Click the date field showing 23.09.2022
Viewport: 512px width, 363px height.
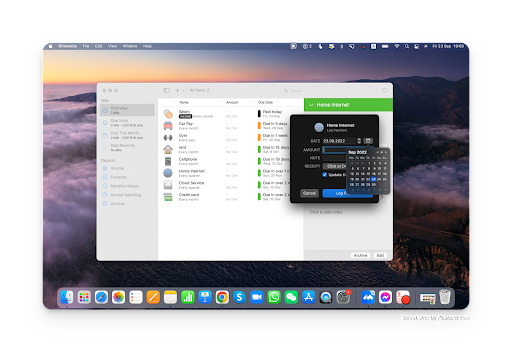click(x=339, y=141)
